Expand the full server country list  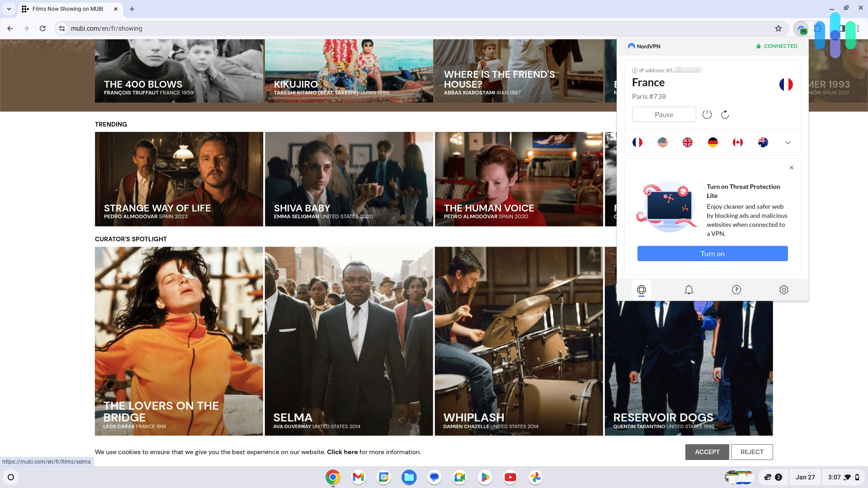coord(788,142)
